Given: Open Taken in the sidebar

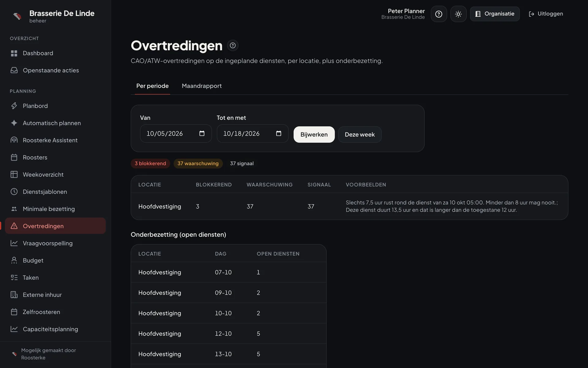Looking at the screenshot, I should [55, 278].
